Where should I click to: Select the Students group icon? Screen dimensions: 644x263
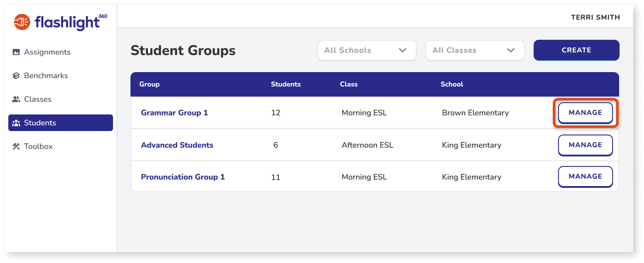[x=16, y=122]
